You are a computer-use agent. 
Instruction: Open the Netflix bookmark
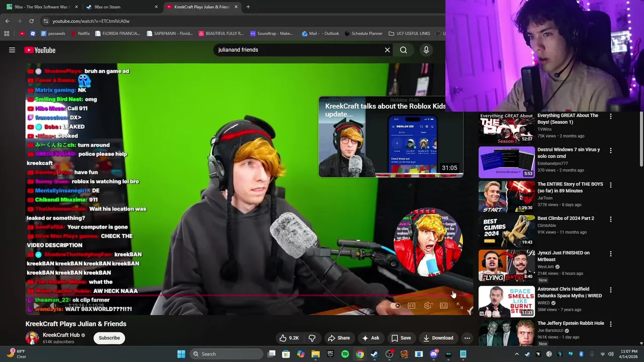(80, 34)
